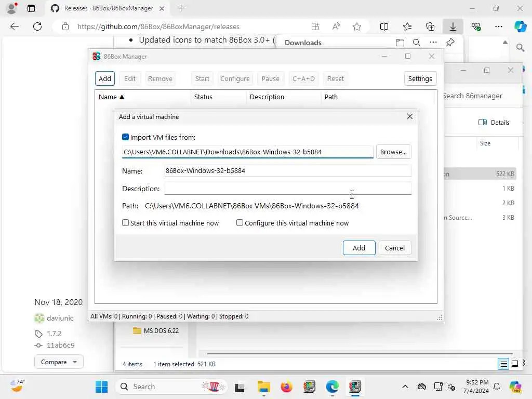Close the Releases 86BoxManager tab
Image resolution: width=532 pixels, height=399 pixels.
point(162,8)
